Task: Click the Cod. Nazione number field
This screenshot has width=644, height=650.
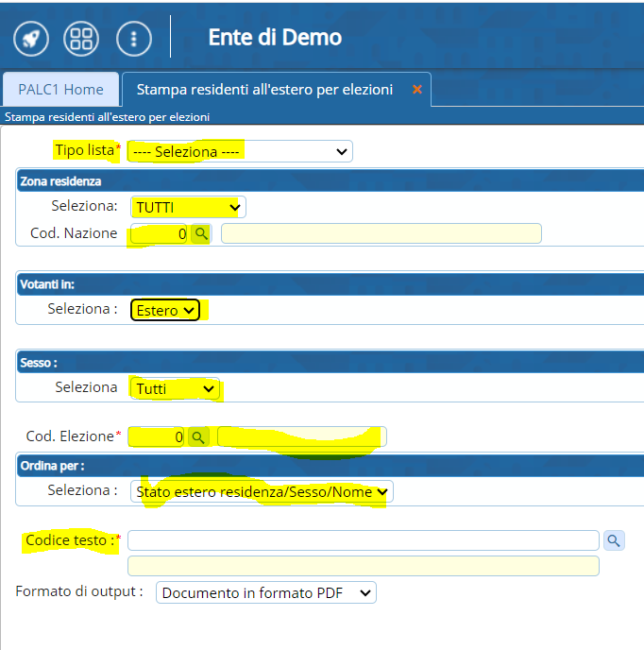Action: [159, 233]
